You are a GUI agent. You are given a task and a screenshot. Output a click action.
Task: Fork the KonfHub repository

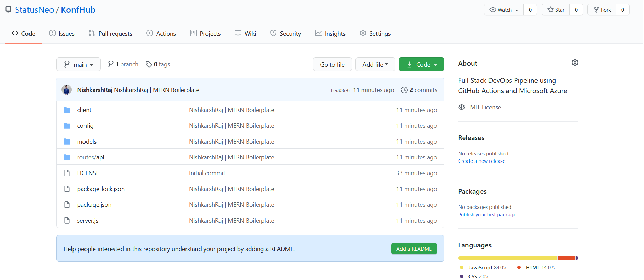pyautogui.click(x=602, y=10)
